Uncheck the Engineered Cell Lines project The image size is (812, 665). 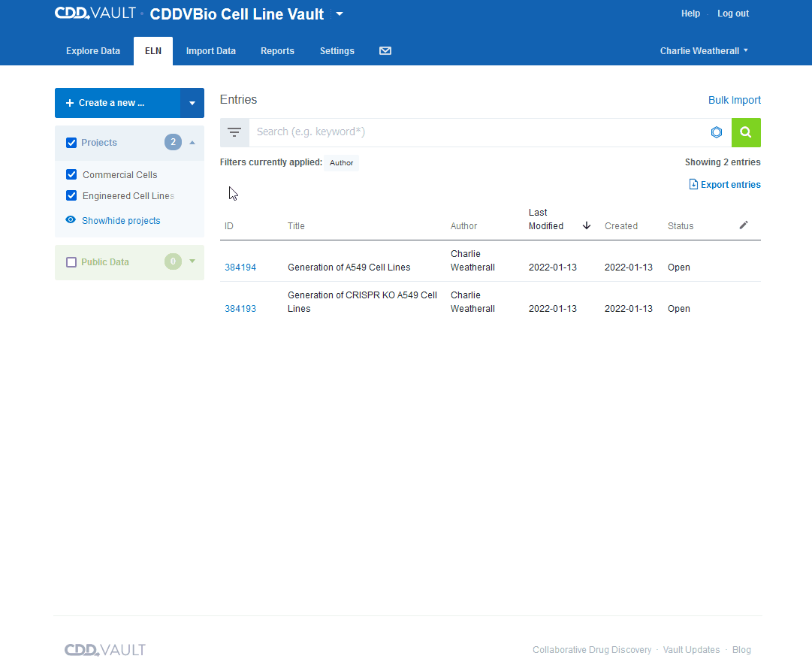(71, 196)
